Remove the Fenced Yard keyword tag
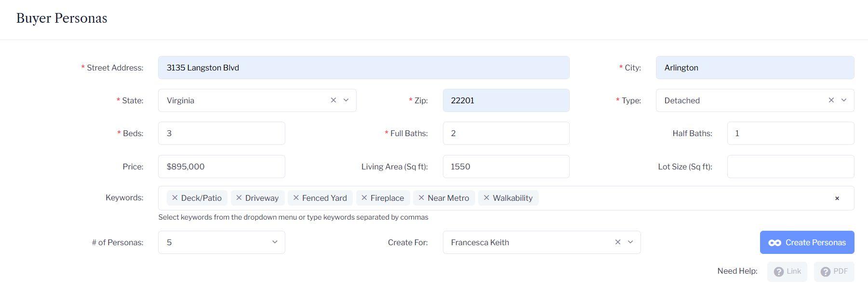The width and height of the screenshot is (868, 307). [296, 198]
